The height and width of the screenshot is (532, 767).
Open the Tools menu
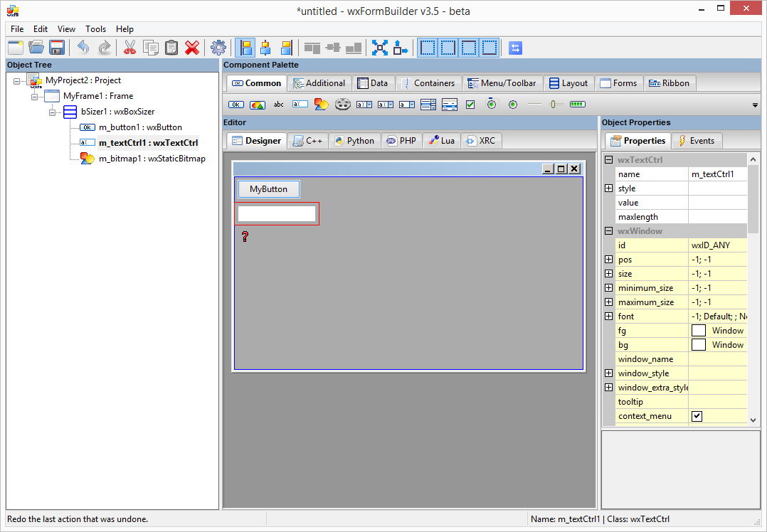95,29
